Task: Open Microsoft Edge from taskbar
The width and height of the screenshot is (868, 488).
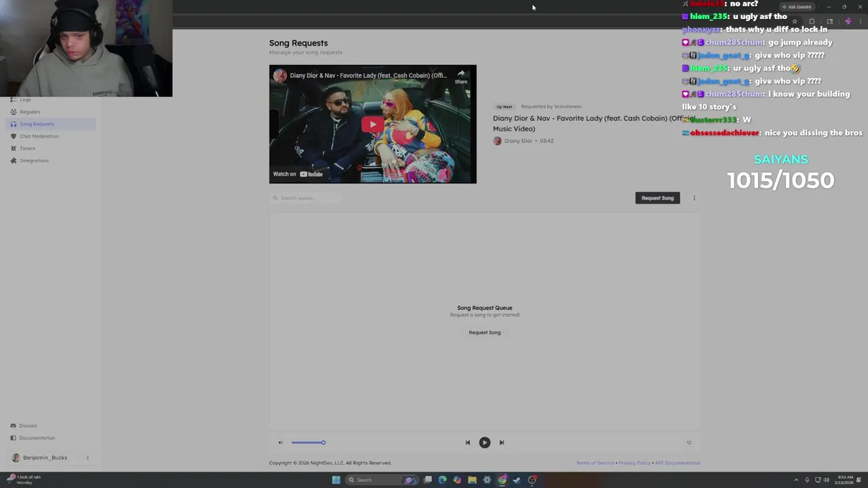Action: (442, 480)
